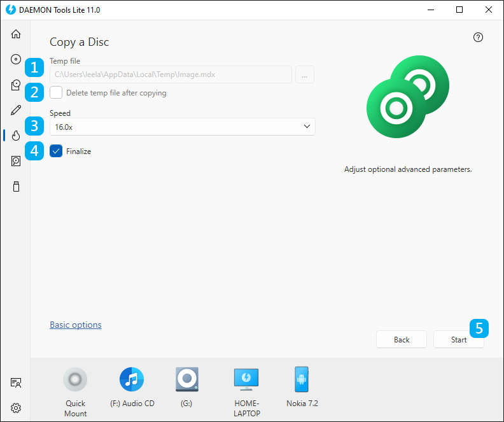
Task: Click the DAEMON Tools logo in title bar
Action: click(x=11, y=10)
